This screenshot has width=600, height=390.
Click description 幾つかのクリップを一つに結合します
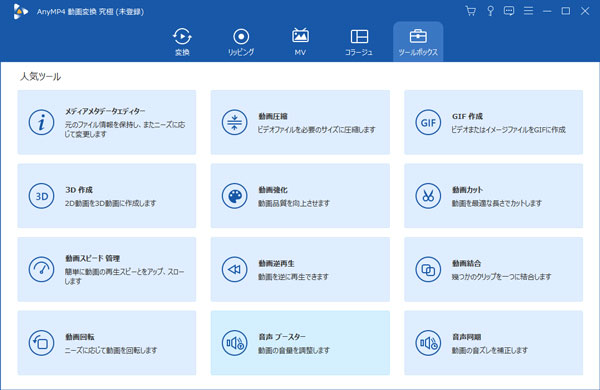501,277
